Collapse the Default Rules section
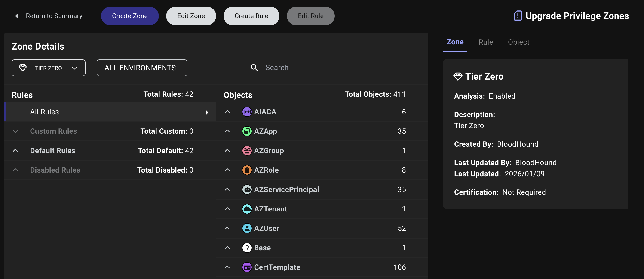644x279 pixels. click(15, 150)
